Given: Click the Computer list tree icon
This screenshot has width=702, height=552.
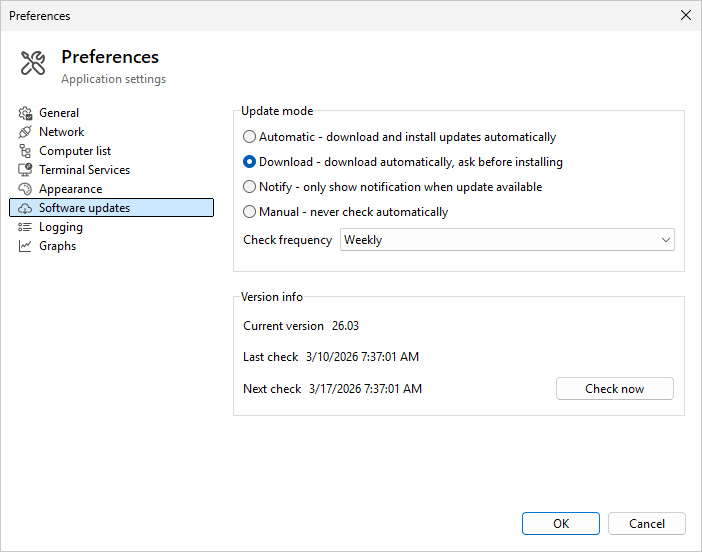Looking at the screenshot, I should pos(26,151).
